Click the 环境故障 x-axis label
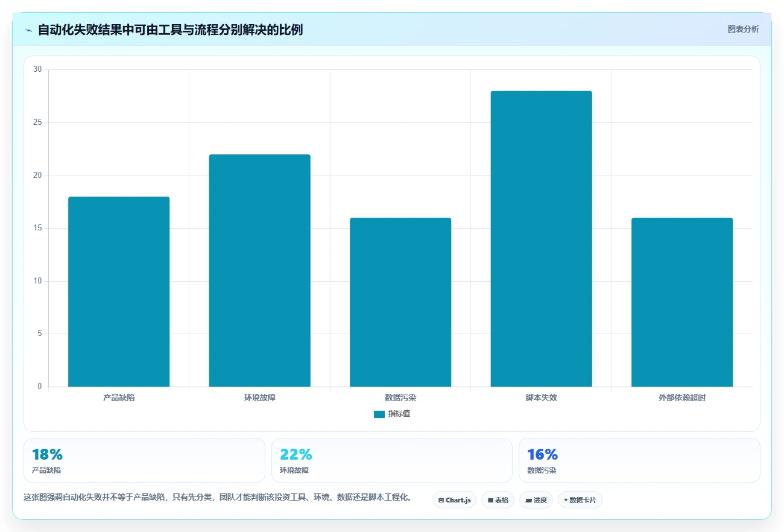This screenshot has height=532, width=784. 259,398
